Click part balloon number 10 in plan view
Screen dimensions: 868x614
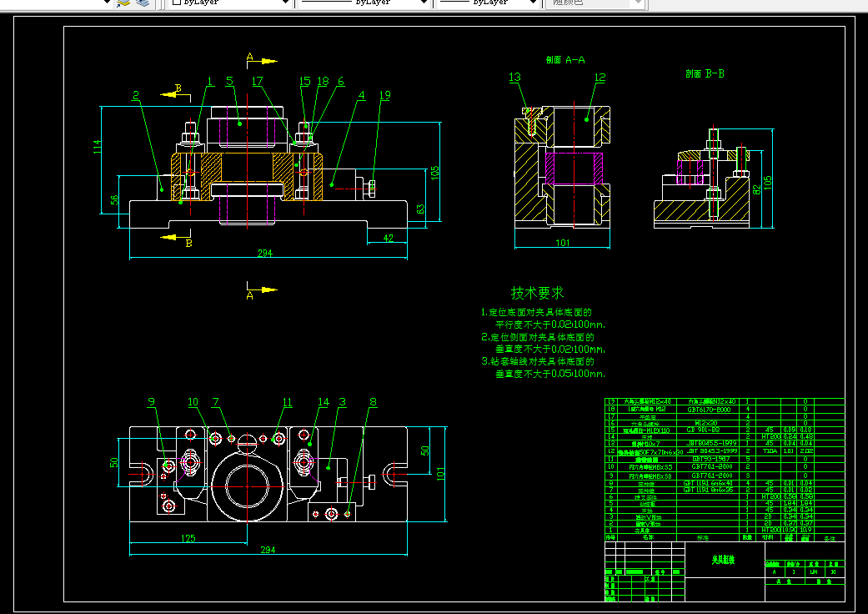(x=193, y=402)
